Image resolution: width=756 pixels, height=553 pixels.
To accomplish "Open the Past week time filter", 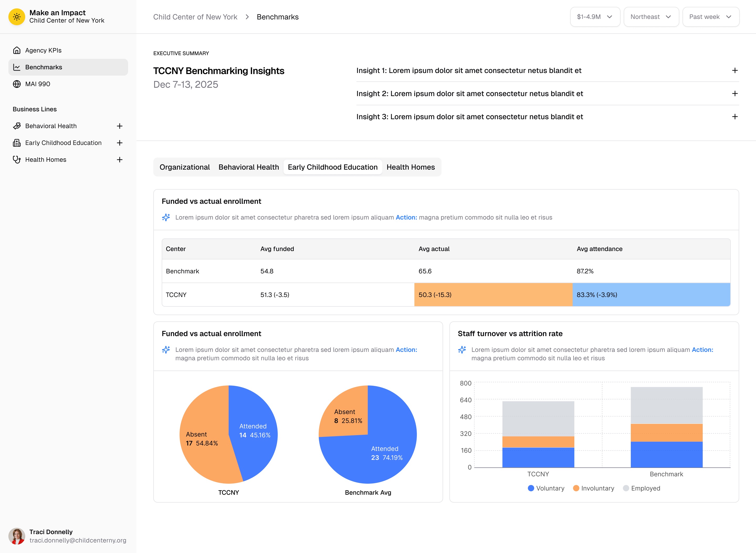I will point(711,16).
